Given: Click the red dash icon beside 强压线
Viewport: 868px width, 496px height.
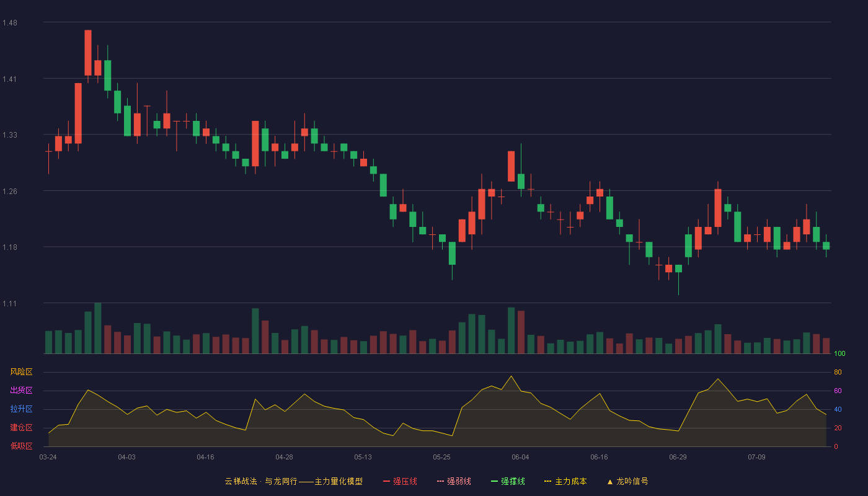Looking at the screenshot, I should click(x=387, y=481).
